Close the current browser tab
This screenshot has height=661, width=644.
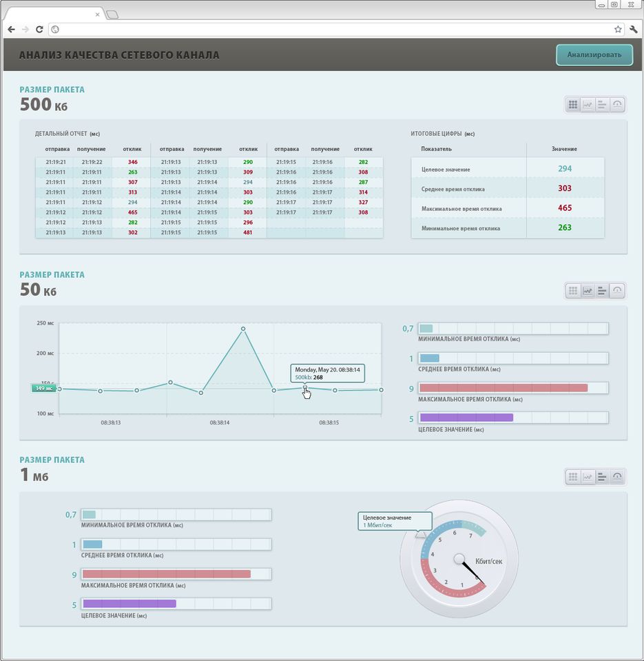(x=97, y=14)
